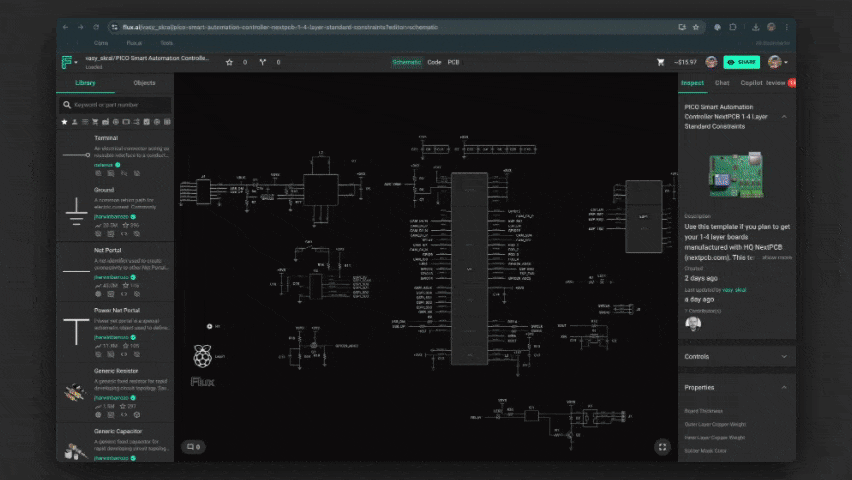Switch to the PCB view
The image size is (852, 480).
[453, 62]
